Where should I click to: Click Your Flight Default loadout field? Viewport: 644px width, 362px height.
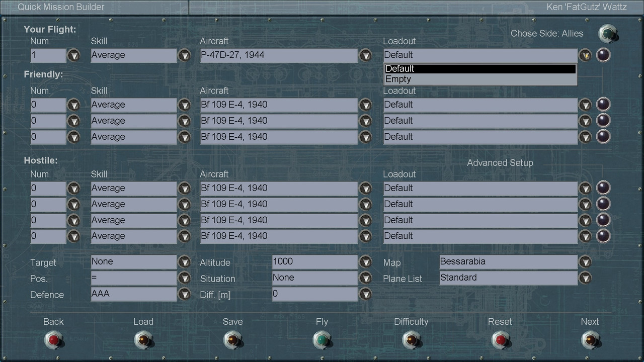[x=480, y=55]
